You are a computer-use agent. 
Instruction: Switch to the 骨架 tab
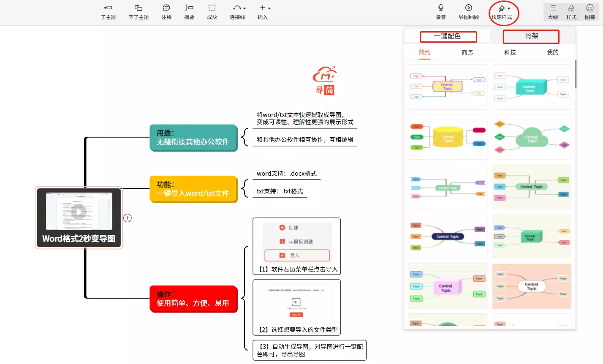531,36
